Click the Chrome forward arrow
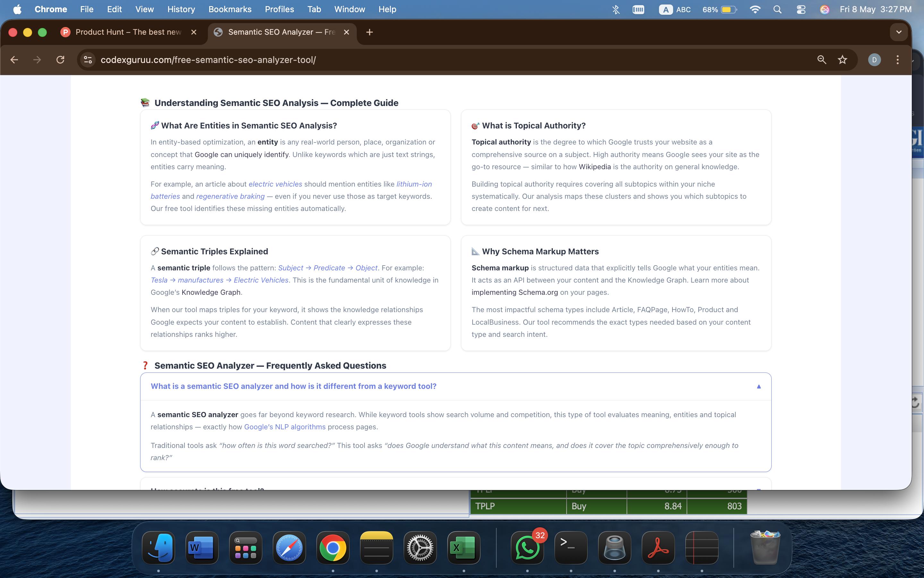This screenshot has width=924, height=578. coord(37,60)
